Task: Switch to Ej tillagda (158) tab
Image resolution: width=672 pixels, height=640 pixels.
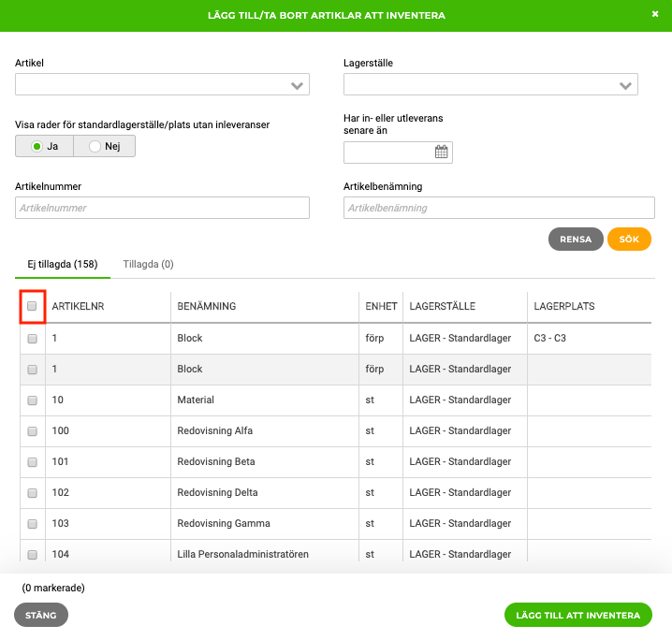Action: coord(63,264)
